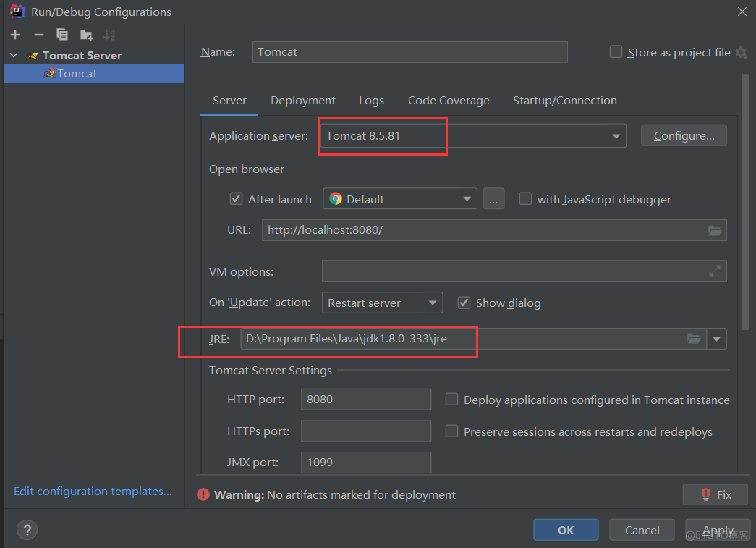Image resolution: width=756 pixels, height=548 pixels.
Task: Collapse the Tomcat Server tree node
Action: [x=14, y=56]
